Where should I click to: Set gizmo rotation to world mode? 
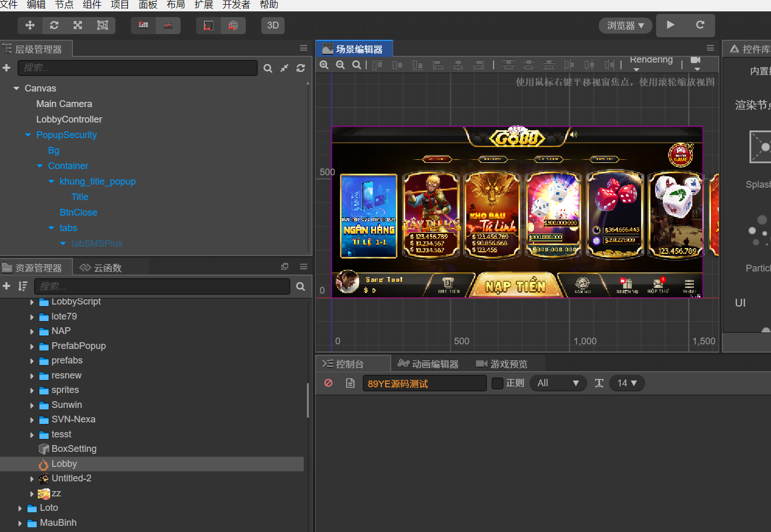[233, 25]
